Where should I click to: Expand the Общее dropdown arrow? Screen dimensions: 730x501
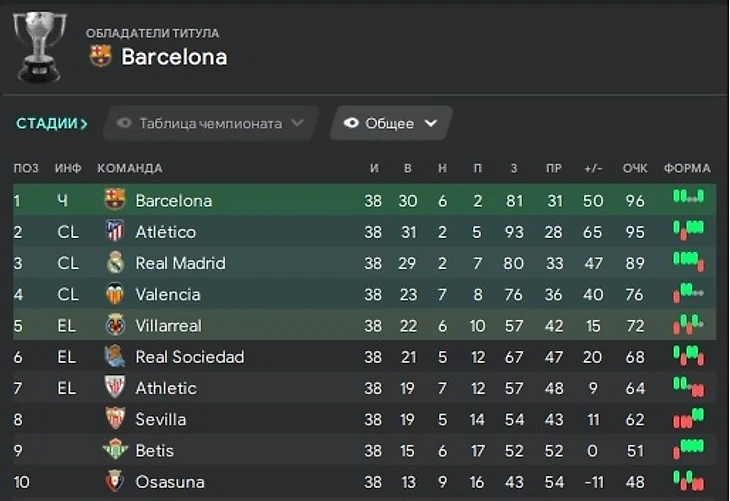431,124
